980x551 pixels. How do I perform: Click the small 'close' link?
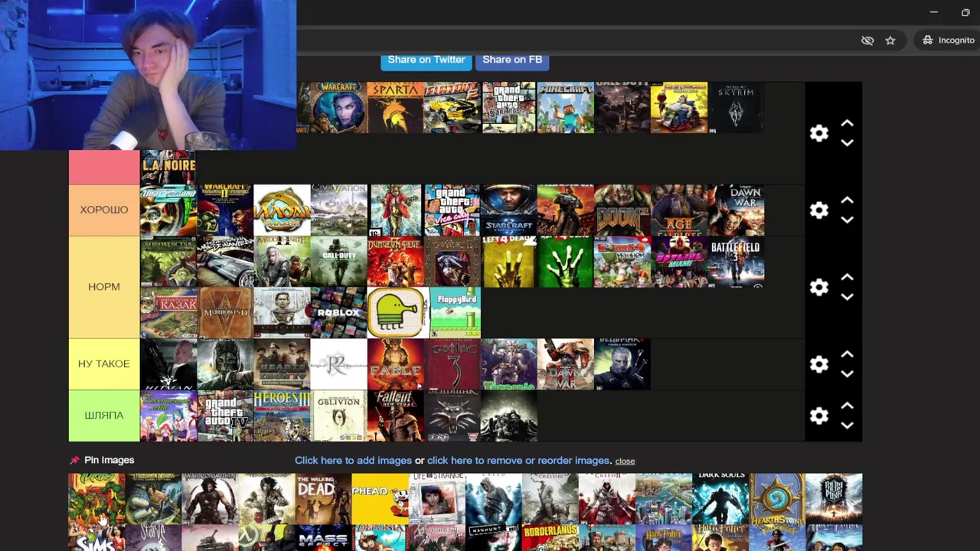pos(625,461)
